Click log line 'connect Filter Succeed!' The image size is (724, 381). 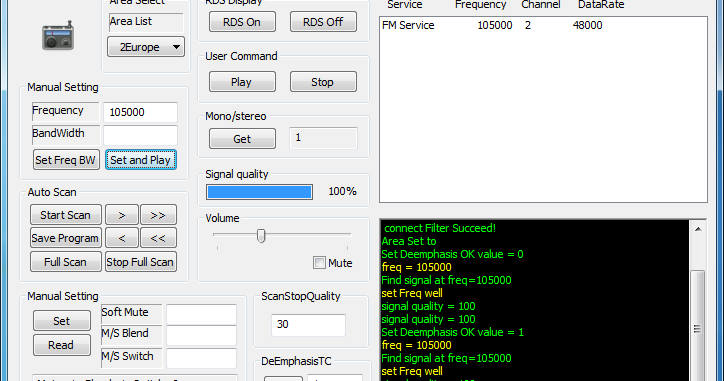click(440, 228)
